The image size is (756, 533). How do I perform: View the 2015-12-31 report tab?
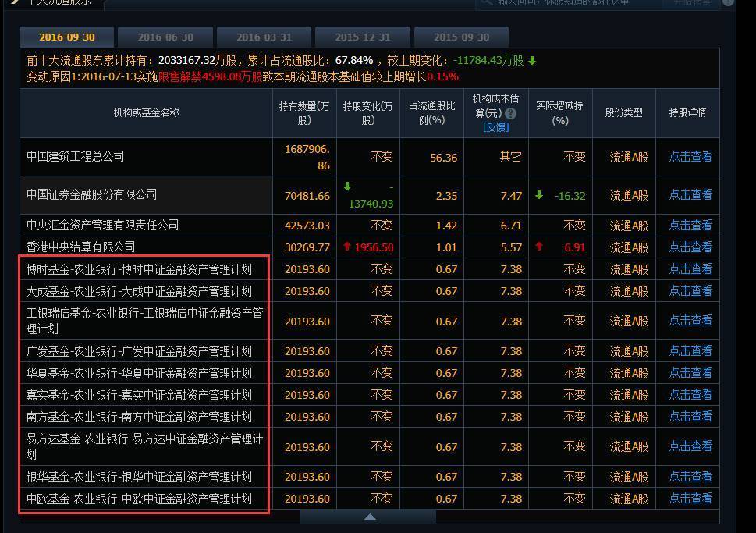click(x=363, y=37)
